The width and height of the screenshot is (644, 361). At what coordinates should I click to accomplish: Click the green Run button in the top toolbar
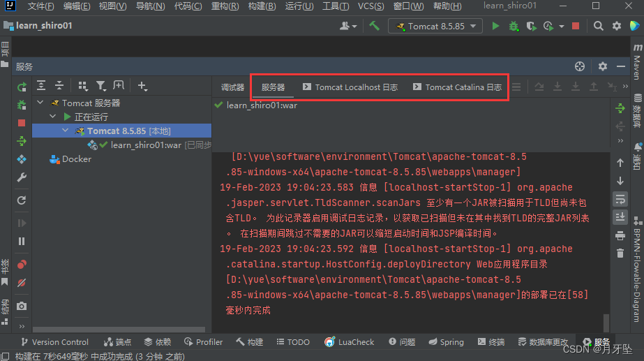click(495, 27)
